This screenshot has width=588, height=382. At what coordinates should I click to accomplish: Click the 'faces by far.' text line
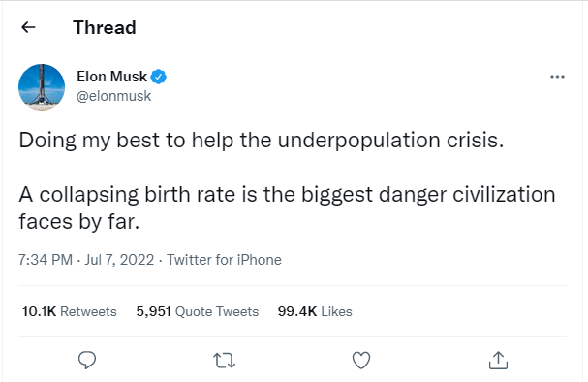(x=79, y=221)
